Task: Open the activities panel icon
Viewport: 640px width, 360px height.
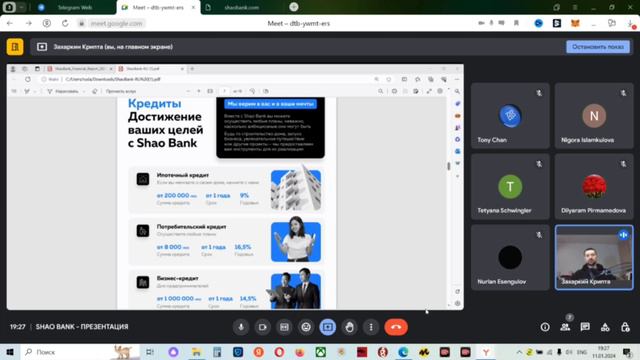Action: coord(605,327)
